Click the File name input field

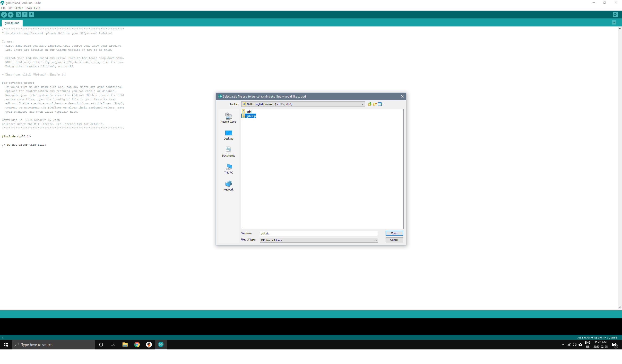319,233
